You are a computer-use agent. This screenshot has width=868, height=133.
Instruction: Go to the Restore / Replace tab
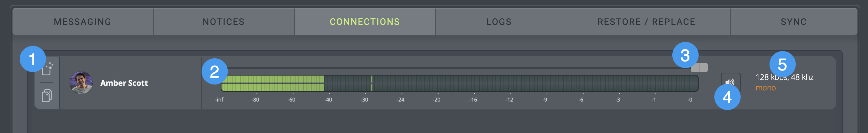pos(646,22)
